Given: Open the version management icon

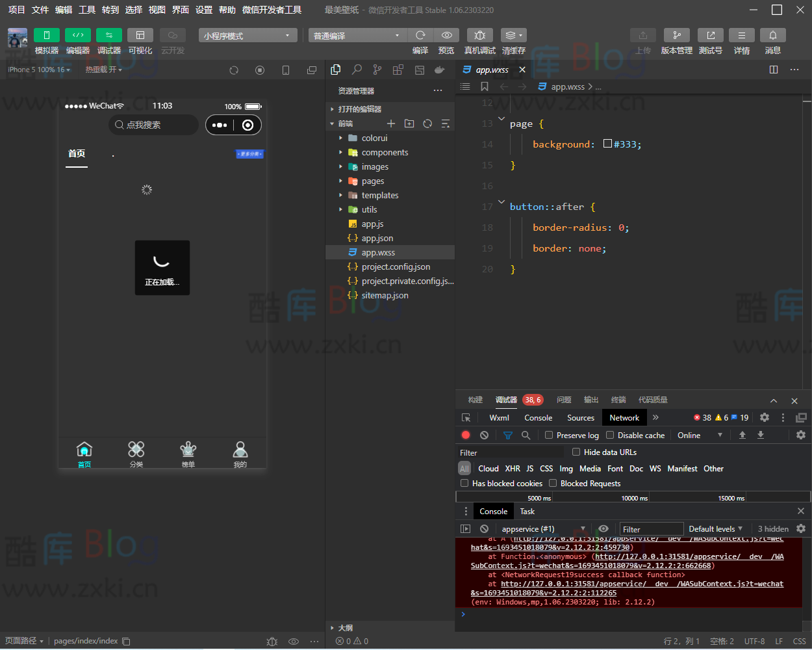Looking at the screenshot, I should click(x=676, y=35).
